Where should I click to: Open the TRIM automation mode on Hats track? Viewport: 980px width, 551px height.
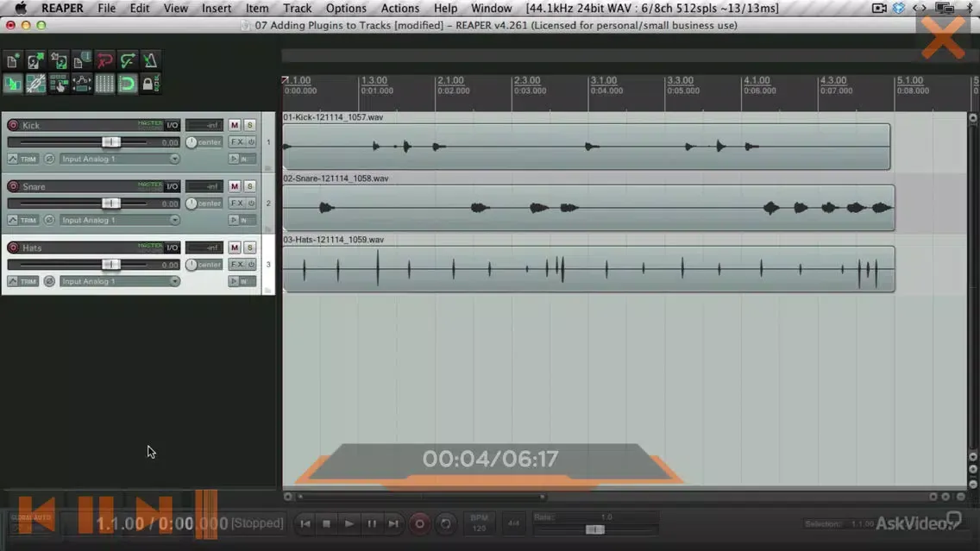28,282
